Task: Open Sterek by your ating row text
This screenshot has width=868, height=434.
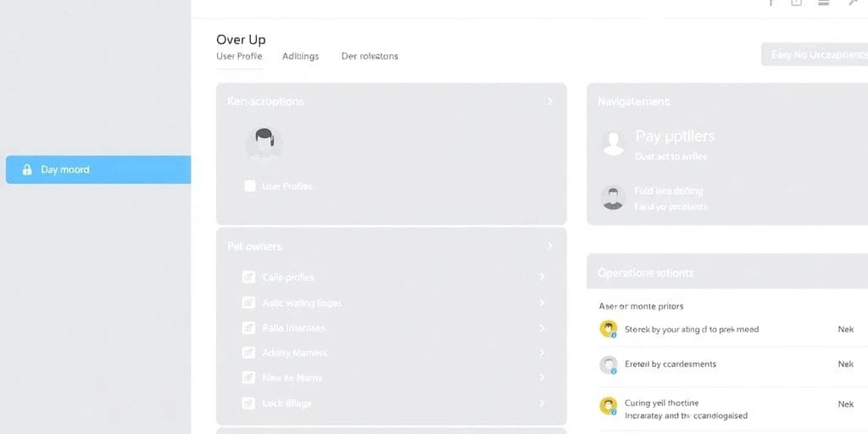Action: [x=692, y=329]
